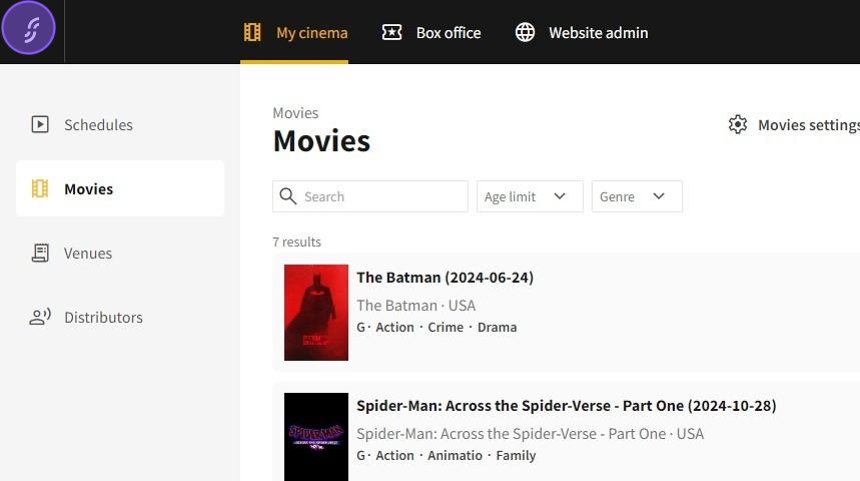Click The Batman poster thumbnail
This screenshot has width=860, height=481.
coord(316,312)
